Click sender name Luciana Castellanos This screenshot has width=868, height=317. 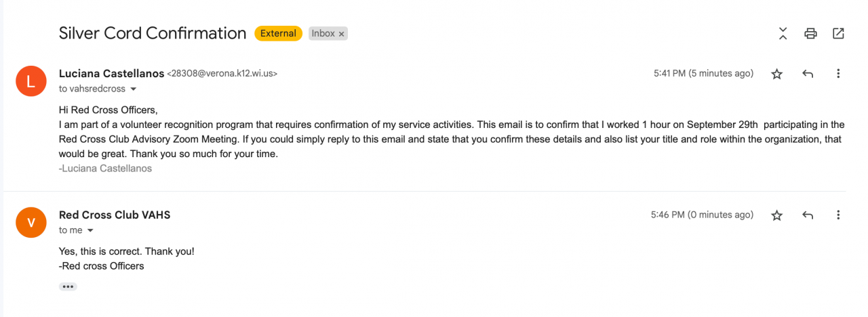pos(111,73)
